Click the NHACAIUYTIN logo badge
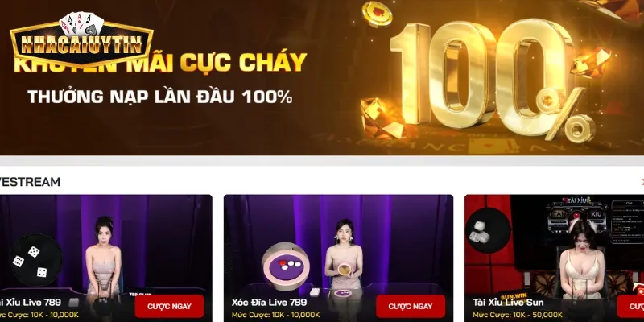The image size is (644, 322). tap(82, 43)
